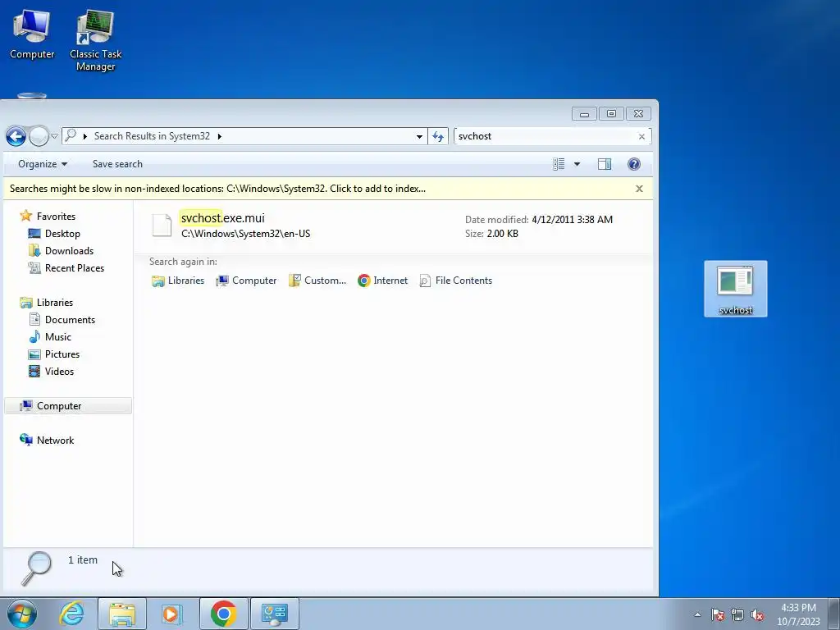
Task: Open Downloads in Favorites
Action: [69, 251]
